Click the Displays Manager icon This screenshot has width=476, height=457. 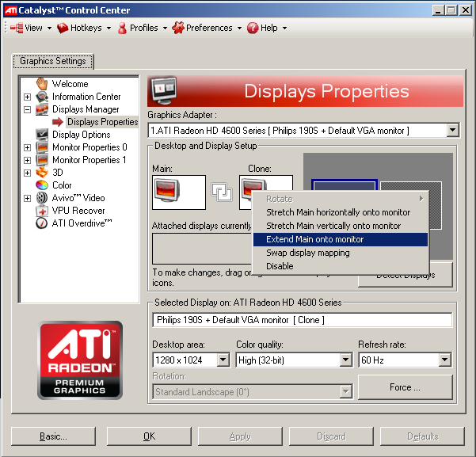[42, 109]
